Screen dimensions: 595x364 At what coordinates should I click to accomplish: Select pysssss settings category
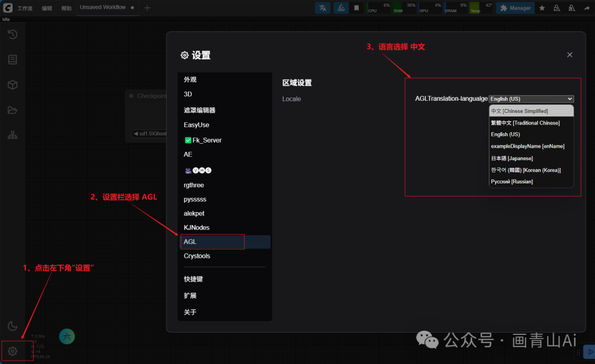point(224,199)
